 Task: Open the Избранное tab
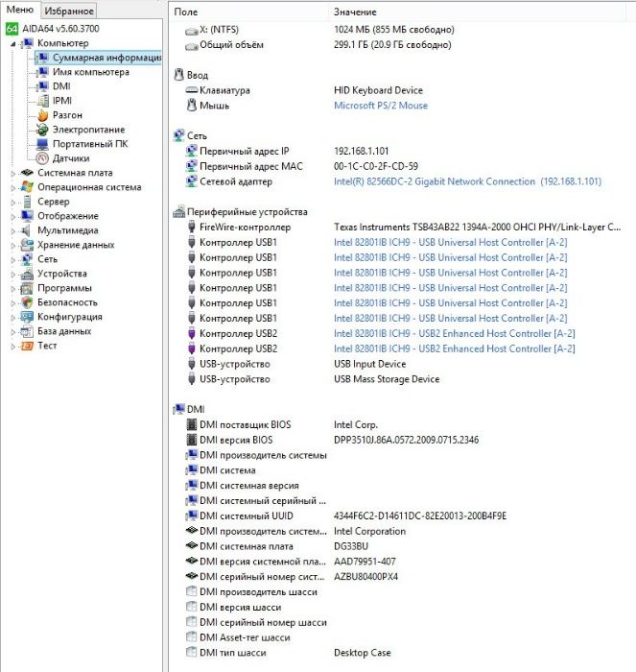click(x=69, y=11)
